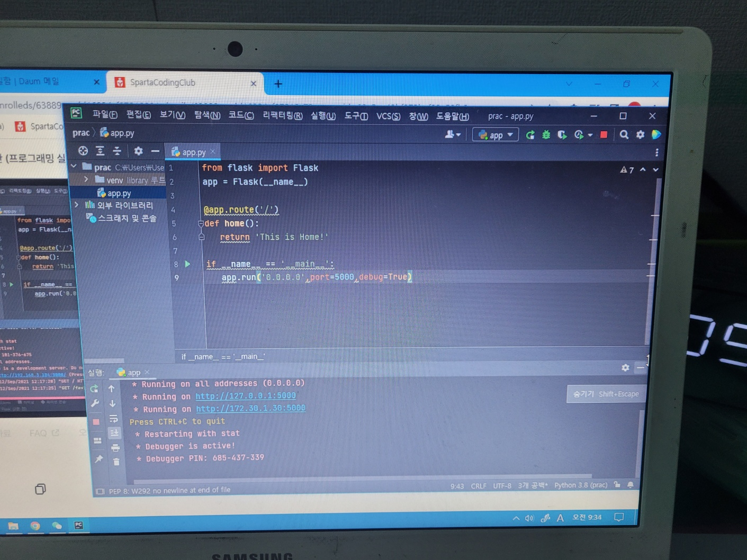This screenshot has width=747, height=560.
Task: Open run panel settings gear
Action: point(625,367)
